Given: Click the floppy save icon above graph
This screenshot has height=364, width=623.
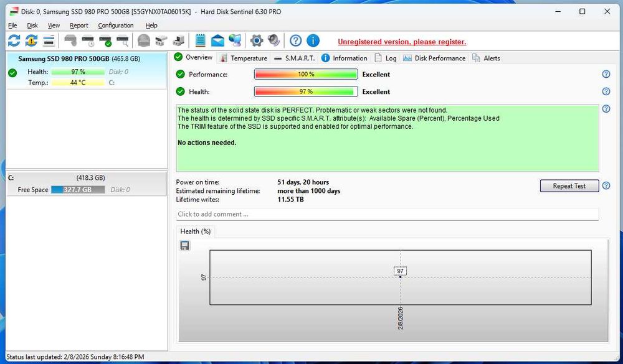Looking at the screenshot, I should click(x=185, y=246).
